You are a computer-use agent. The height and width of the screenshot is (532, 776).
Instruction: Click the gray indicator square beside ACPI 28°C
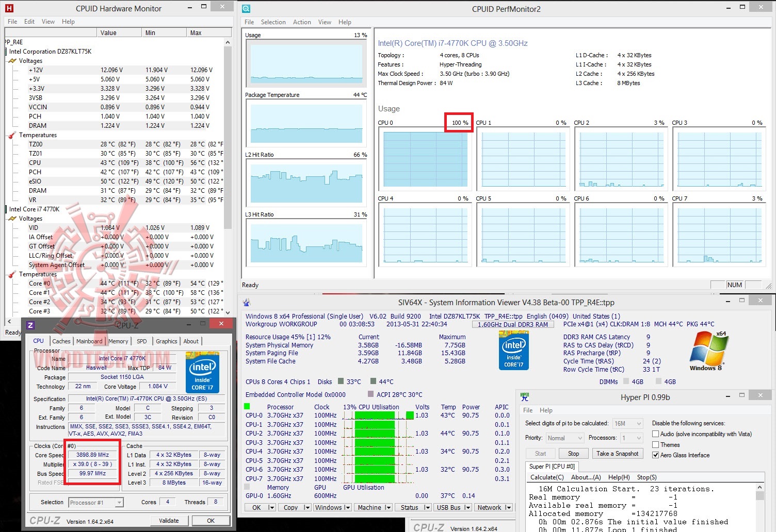(370, 394)
